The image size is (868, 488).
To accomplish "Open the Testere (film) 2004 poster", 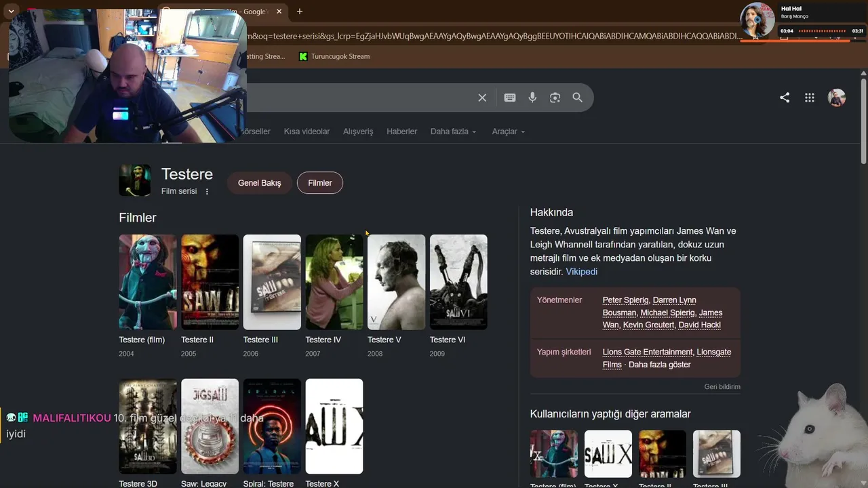I will tap(148, 282).
